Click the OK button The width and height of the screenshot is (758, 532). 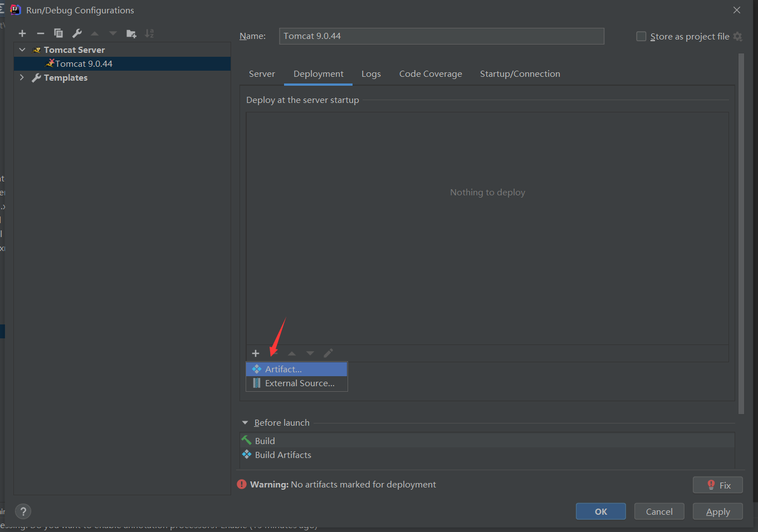pos(601,511)
